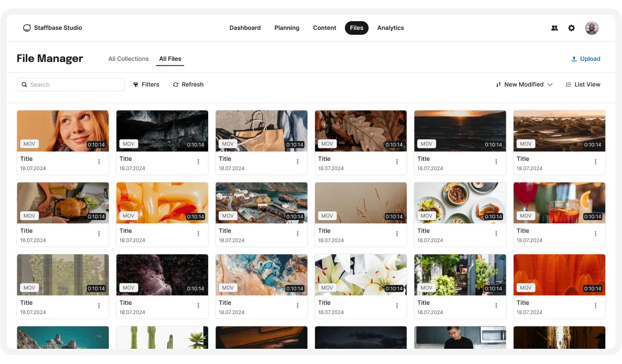Click the Refresh icon to reload files
Viewport: 622px width, 364px height.
click(x=175, y=84)
